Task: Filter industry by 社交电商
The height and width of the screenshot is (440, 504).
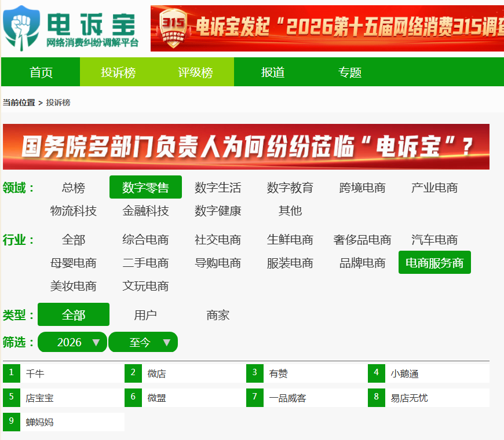Action: 218,240
